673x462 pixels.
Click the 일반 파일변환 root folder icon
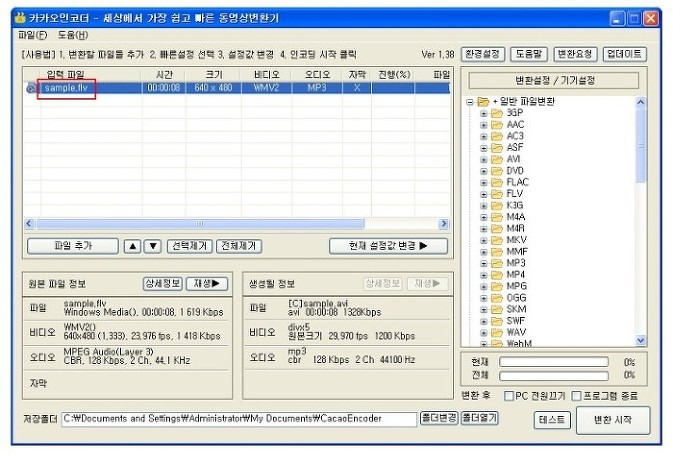(x=483, y=102)
